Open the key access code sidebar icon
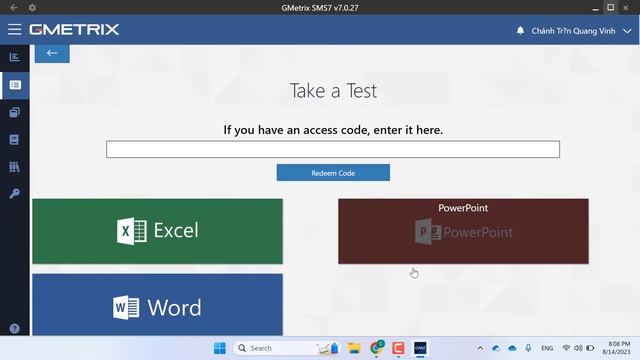 (x=14, y=193)
